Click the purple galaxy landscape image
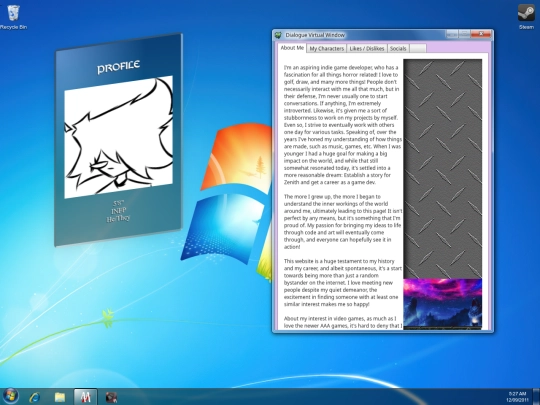This screenshot has height=405, width=540. click(x=443, y=303)
